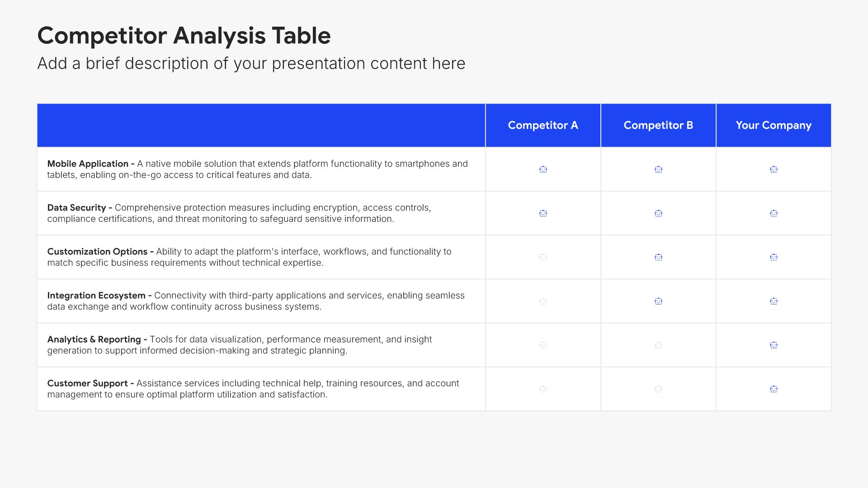Click the faded Competitor B Customer Support icon
This screenshot has height=488, width=868.
tap(658, 389)
